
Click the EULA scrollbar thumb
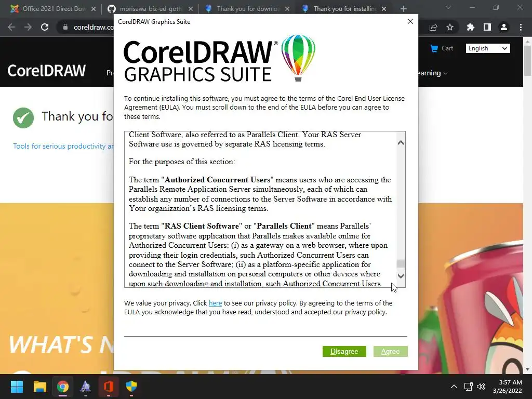[x=401, y=263]
